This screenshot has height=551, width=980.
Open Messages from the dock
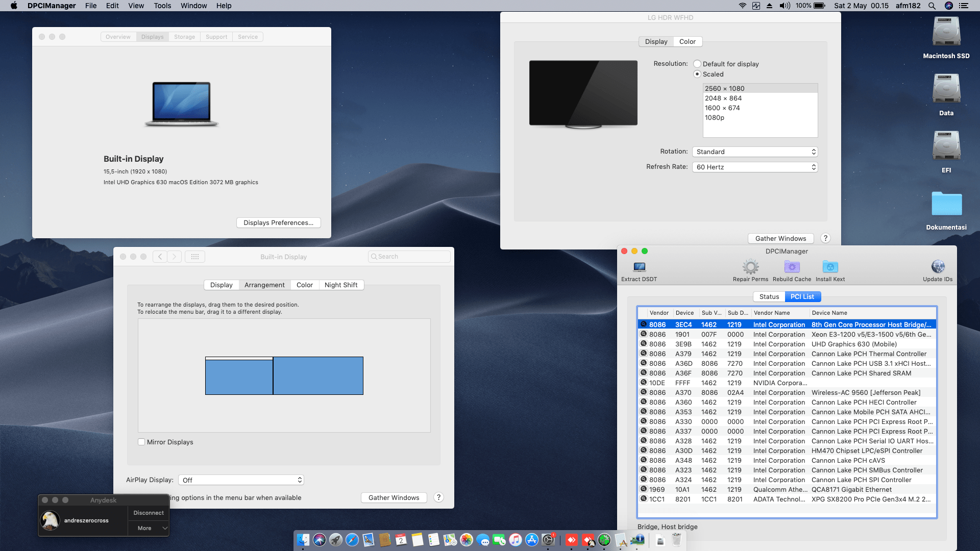483,540
